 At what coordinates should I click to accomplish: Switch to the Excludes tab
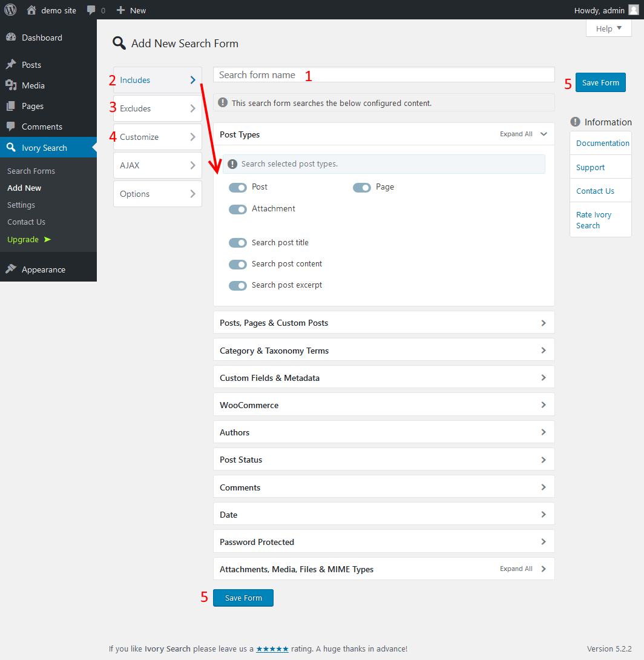157,108
